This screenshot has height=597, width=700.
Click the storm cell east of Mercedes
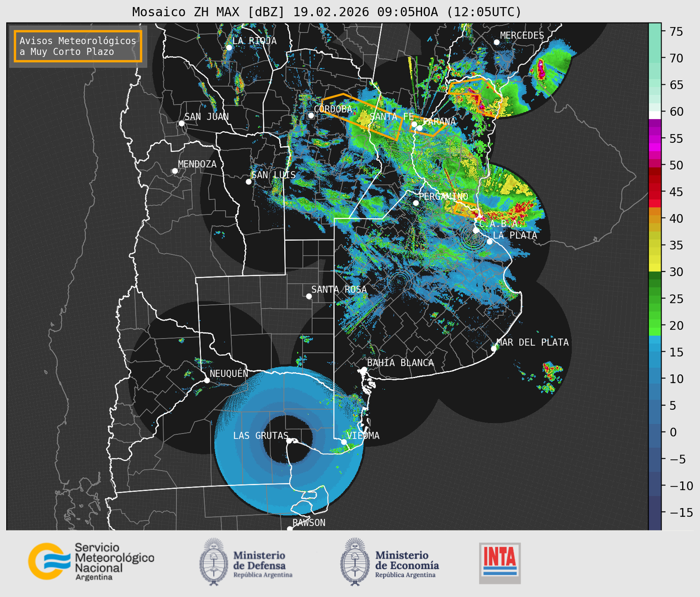click(x=541, y=69)
